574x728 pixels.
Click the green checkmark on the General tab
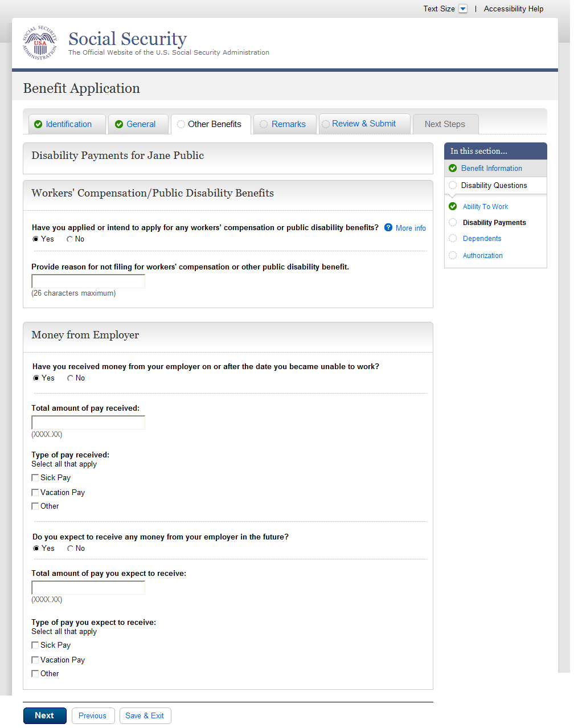[x=119, y=124]
